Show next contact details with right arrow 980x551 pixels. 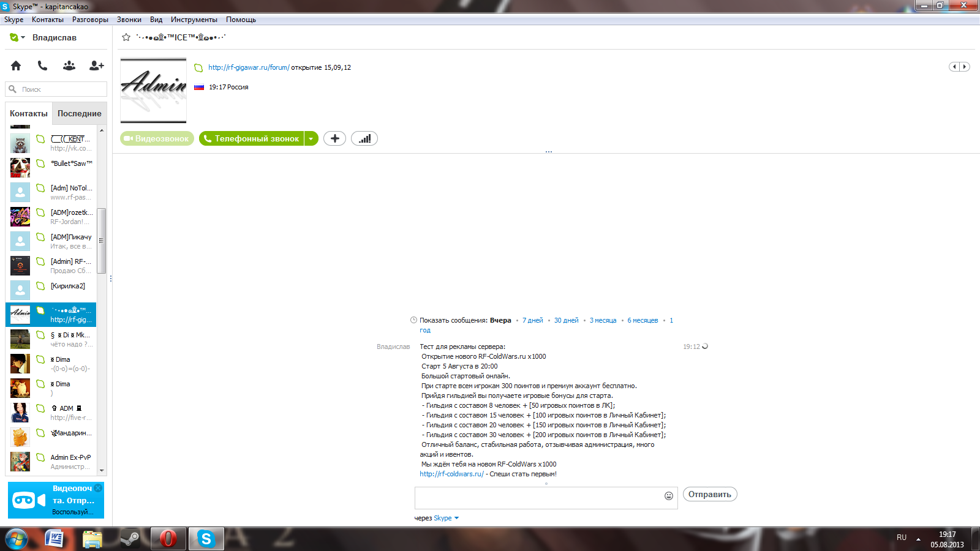965,67
